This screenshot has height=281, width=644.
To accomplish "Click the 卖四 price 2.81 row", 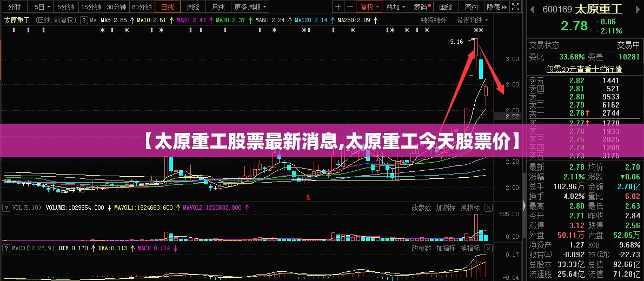I will (x=585, y=89).
